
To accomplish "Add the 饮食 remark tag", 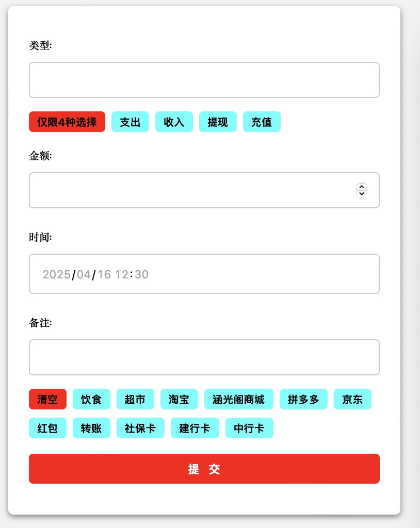I will (x=91, y=400).
